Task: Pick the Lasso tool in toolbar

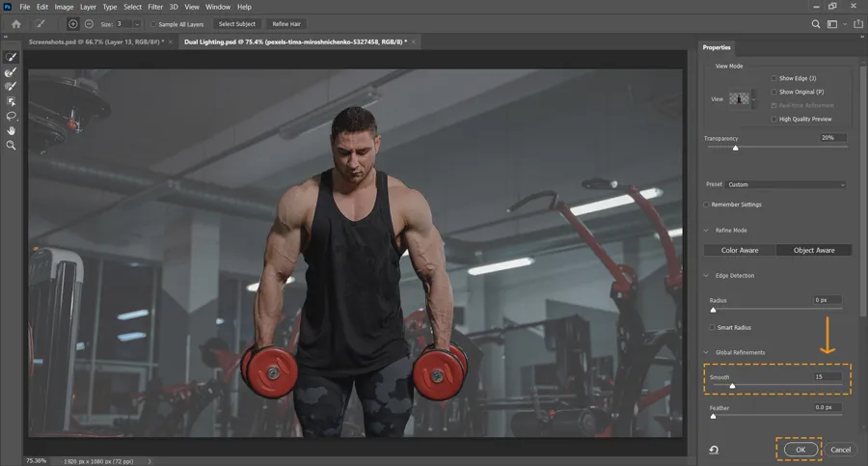Action: (12, 116)
